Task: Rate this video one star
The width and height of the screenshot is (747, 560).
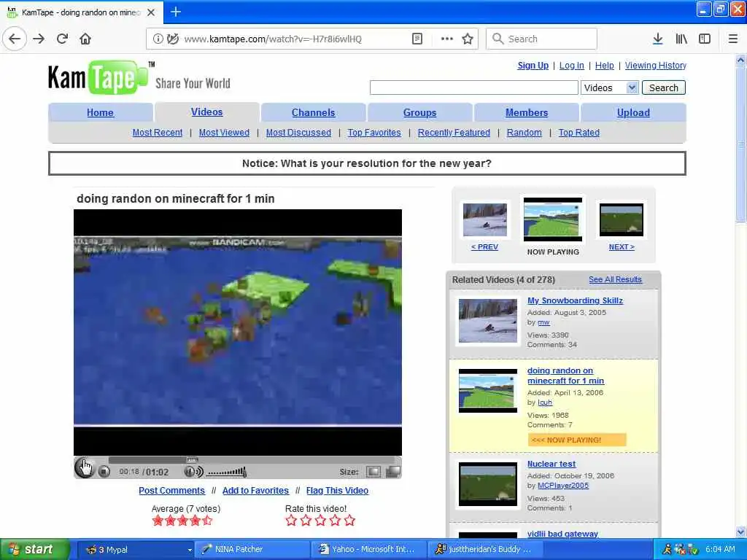Action: click(x=291, y=520)
